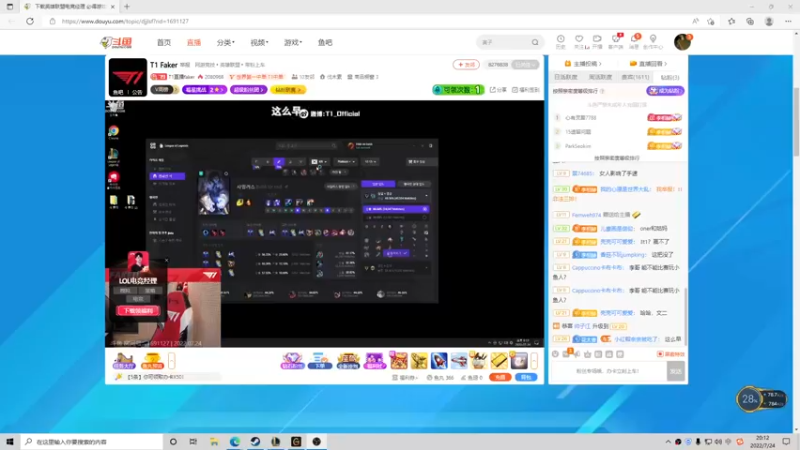The width and height of the screenshot is (800, 450).
Task: Go to 首页 in site navigation
Action: point(164,42)
